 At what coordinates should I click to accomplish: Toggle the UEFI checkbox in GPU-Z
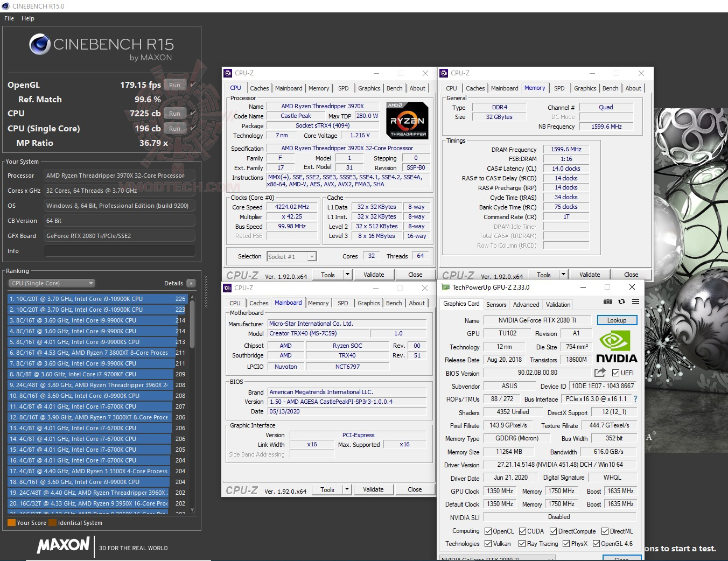coord(615,373)
